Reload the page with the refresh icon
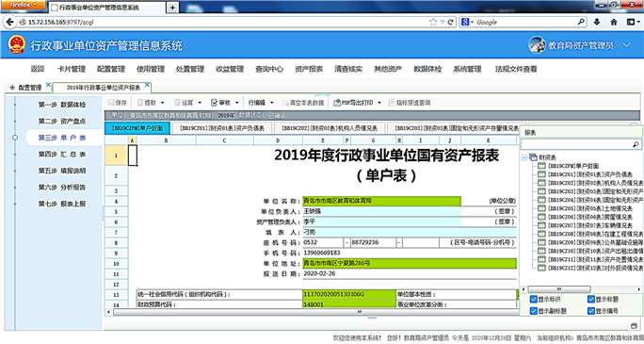The height and width of the screenshot is (344, 644). (451, 23)
